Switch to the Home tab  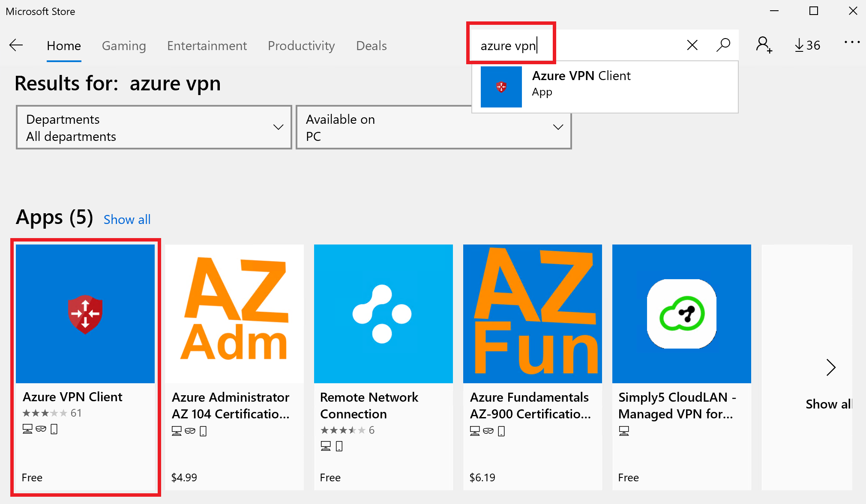point(64,46)
